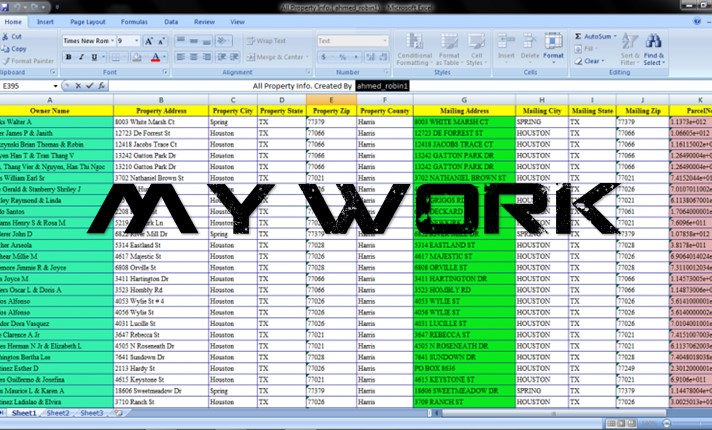Open the Format cells dropdown
Screen dimensions: 712x430
click(553, 49)
